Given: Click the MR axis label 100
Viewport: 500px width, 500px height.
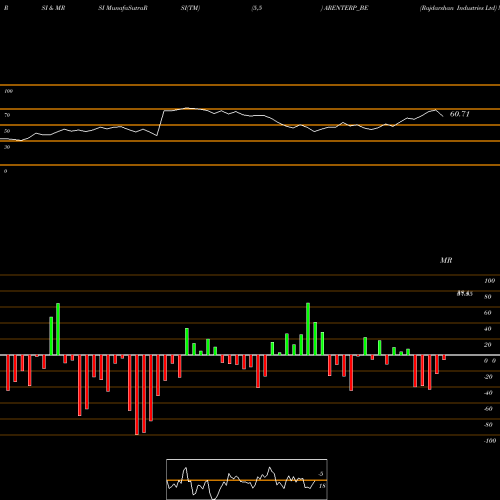Looking at the screenshot, I should pos(489,281).
